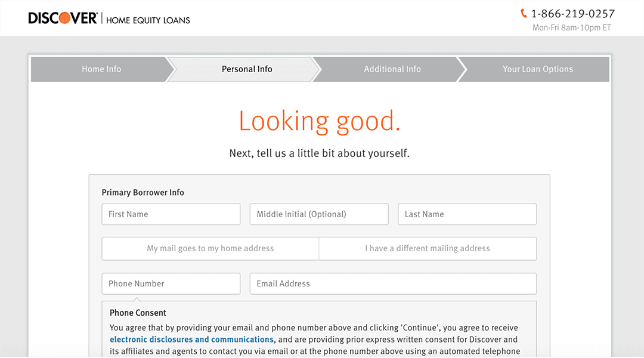Click the Discover logo
This screenshot has height=358, width=644.
(x=63, y=18)
